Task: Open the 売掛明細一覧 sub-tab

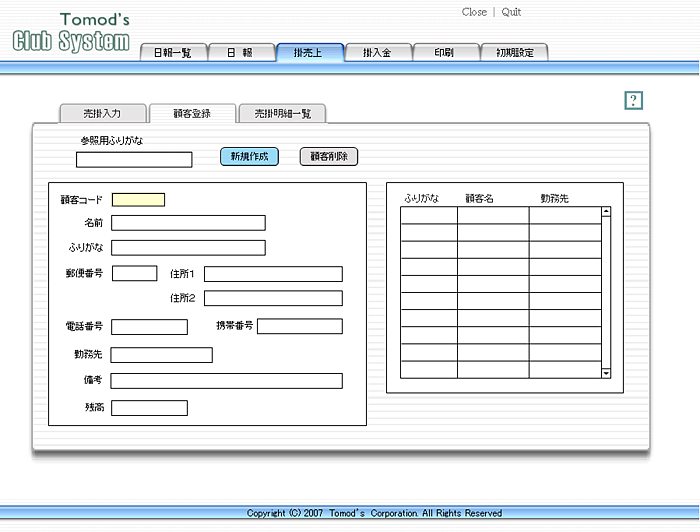Action: pyautogui.click(x=282, y=114)
